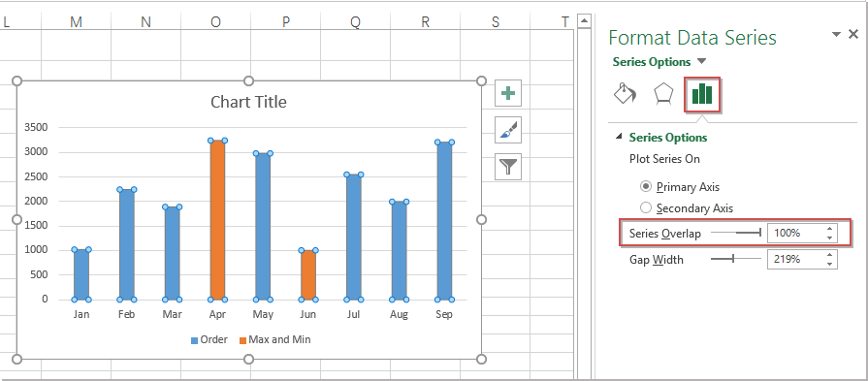Decrease Series Overlap with down spinner
Viewport: 868px width, 381px height.
click(x=829, y=238)
